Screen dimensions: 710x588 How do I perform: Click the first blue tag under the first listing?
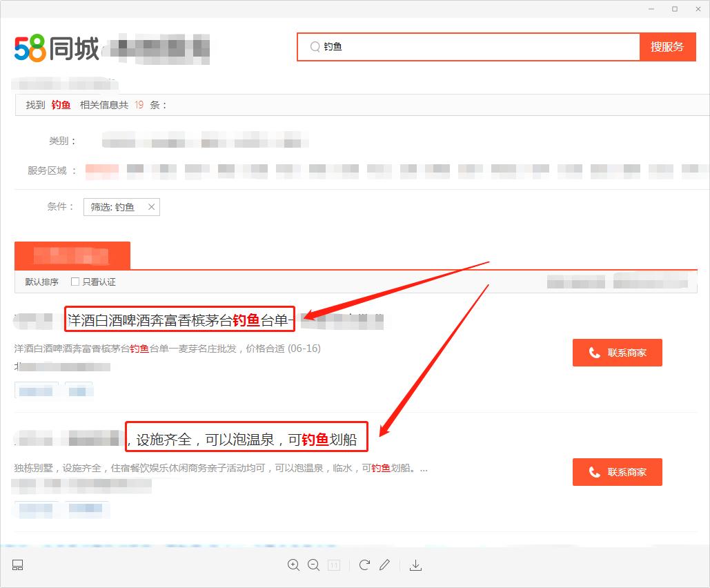(x=35, y=390)
